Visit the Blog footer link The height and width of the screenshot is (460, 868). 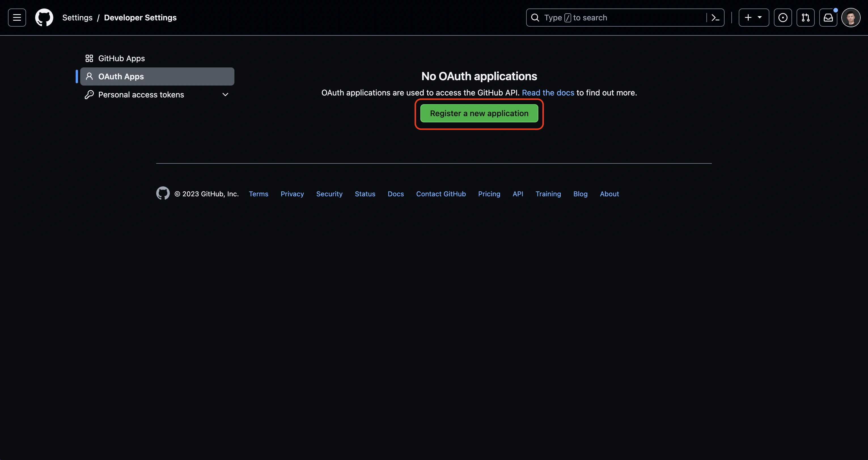[x=580, y=194]
